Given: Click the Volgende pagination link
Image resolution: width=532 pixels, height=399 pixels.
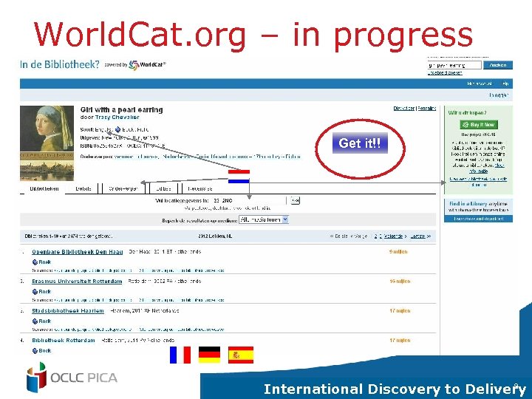Looking at the screenshot, I should [x=393, y=236].
